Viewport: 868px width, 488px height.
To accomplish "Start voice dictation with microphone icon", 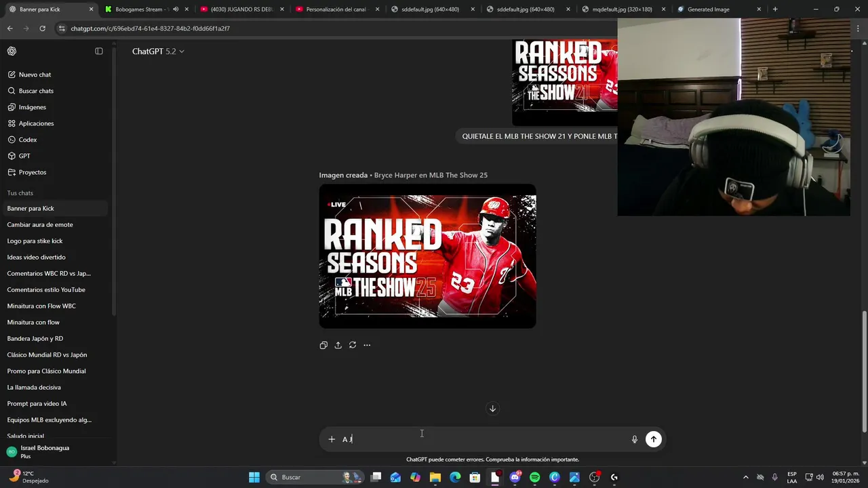I will [635, 439].
